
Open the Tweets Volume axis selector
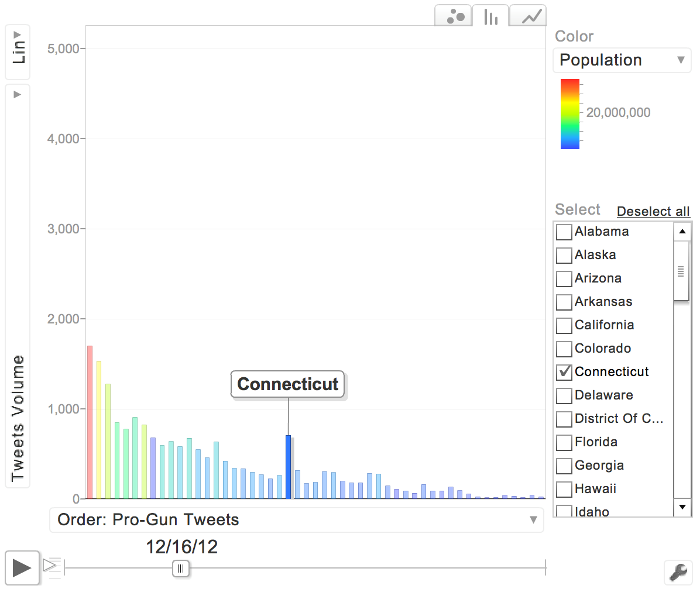pos(18,287)
